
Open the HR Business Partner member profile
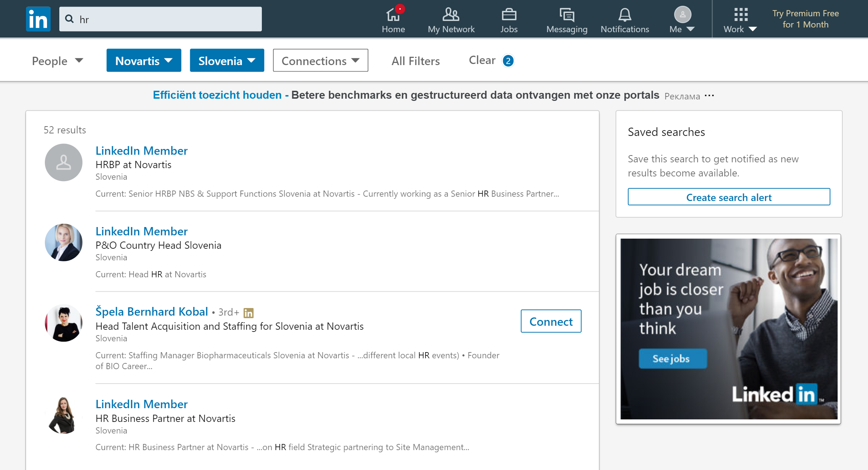click(x=141, y=404)
